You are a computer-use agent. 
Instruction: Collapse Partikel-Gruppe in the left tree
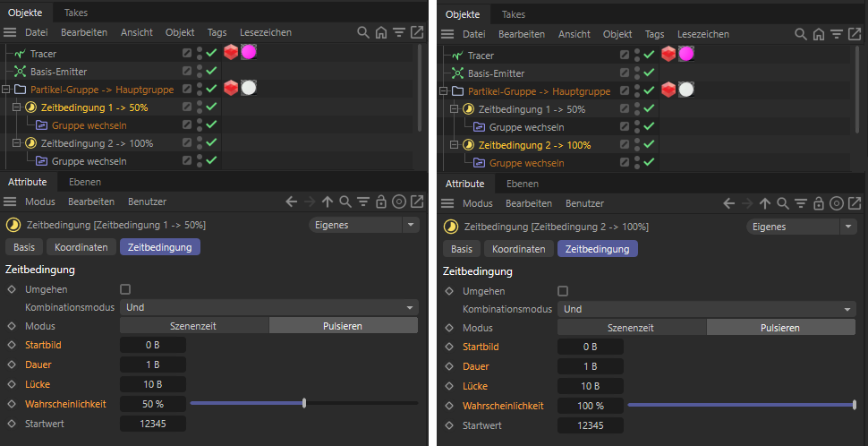point(6,90)
